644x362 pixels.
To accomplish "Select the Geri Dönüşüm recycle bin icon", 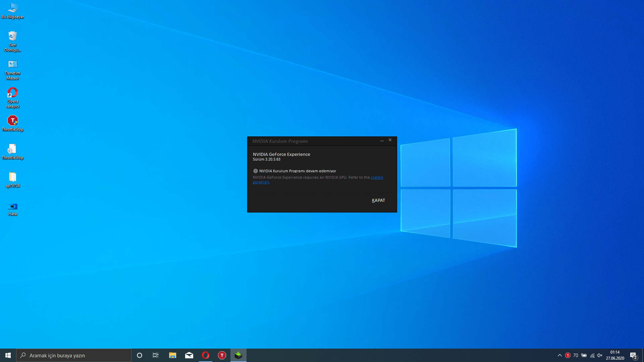I will pos(13,40).
